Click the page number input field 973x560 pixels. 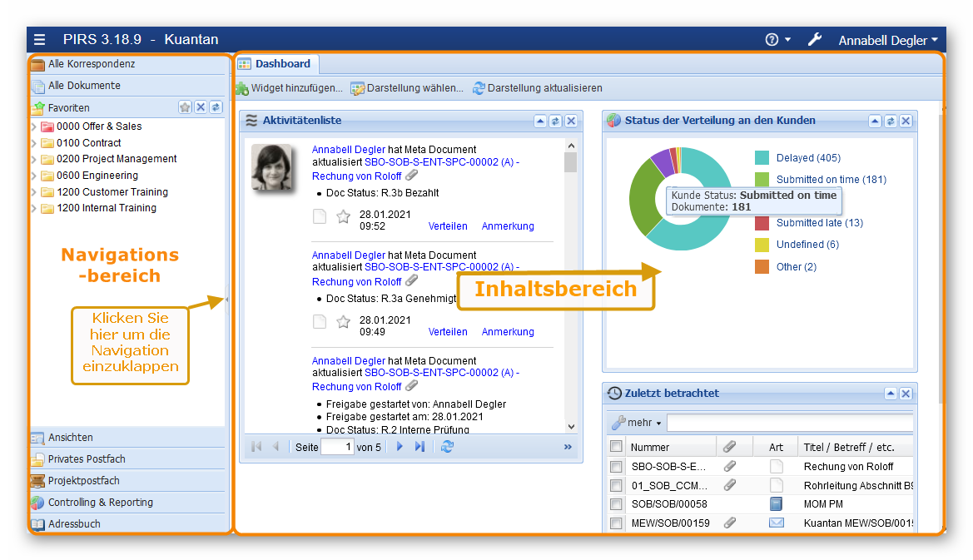337,447
